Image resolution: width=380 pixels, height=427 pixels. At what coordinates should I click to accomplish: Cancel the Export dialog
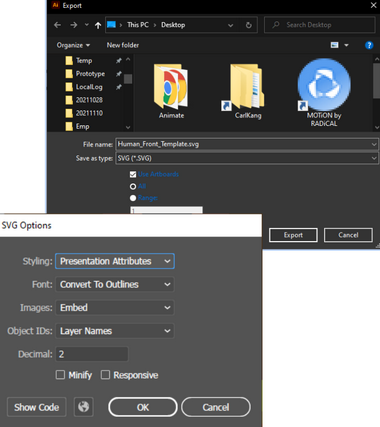click(x=348, y=235)
